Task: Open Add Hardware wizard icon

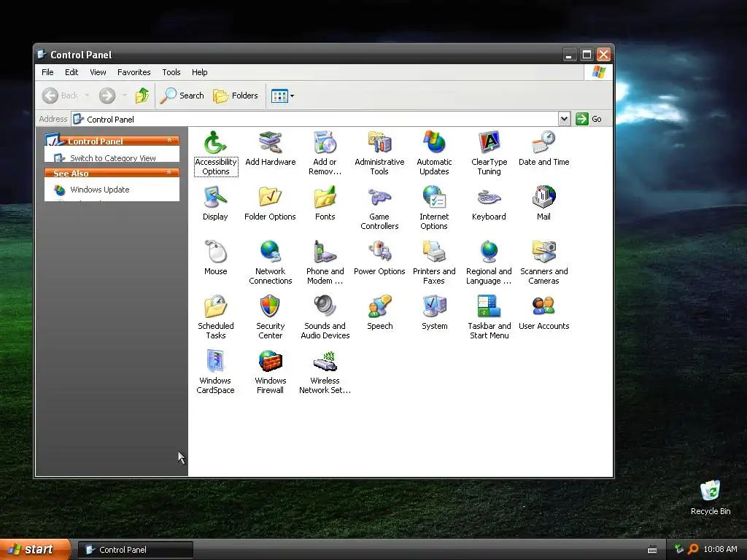Action: (270, 142)
